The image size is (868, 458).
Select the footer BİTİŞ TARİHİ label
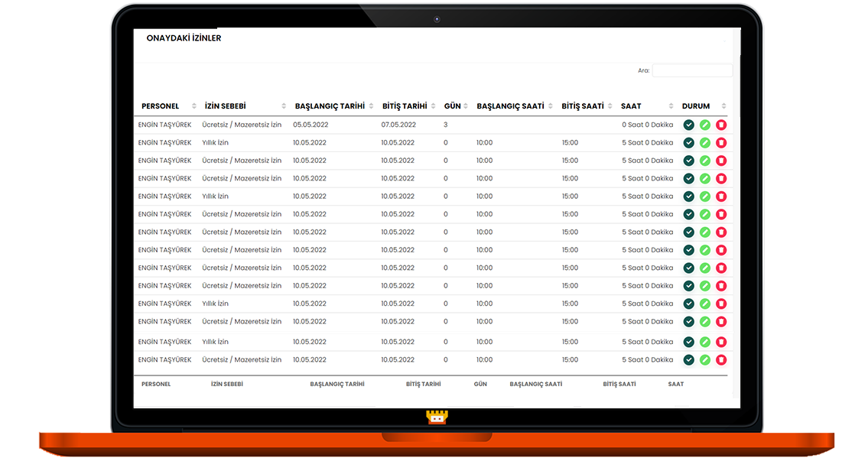point(424,384)
